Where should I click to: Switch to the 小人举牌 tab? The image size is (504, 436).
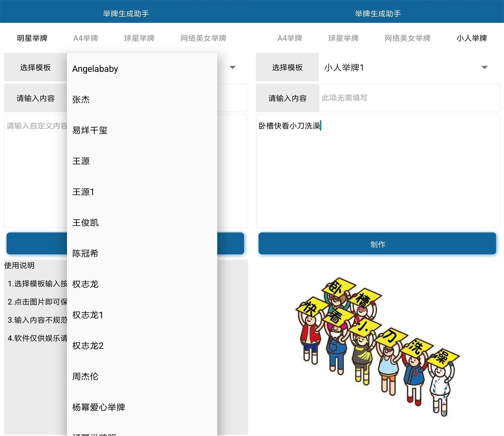472,38
